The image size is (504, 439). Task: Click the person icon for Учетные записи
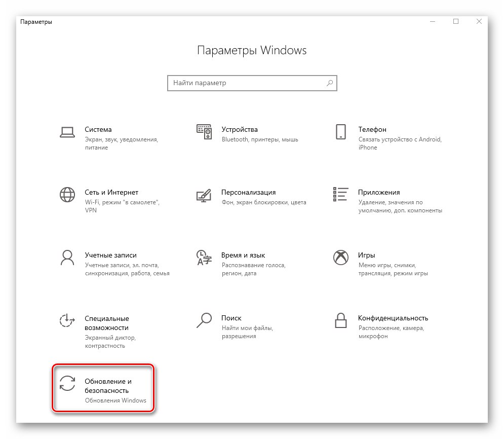click(x=67, y=258)
